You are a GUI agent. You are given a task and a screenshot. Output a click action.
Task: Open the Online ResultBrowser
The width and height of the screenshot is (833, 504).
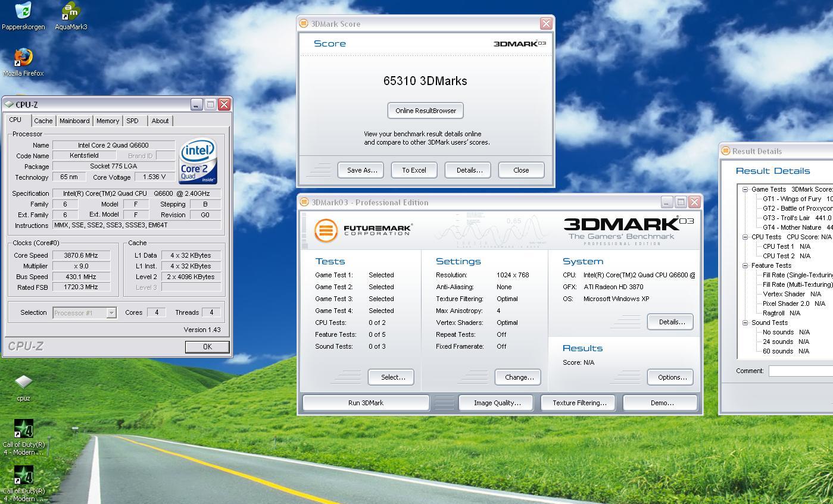coord(426,111)
